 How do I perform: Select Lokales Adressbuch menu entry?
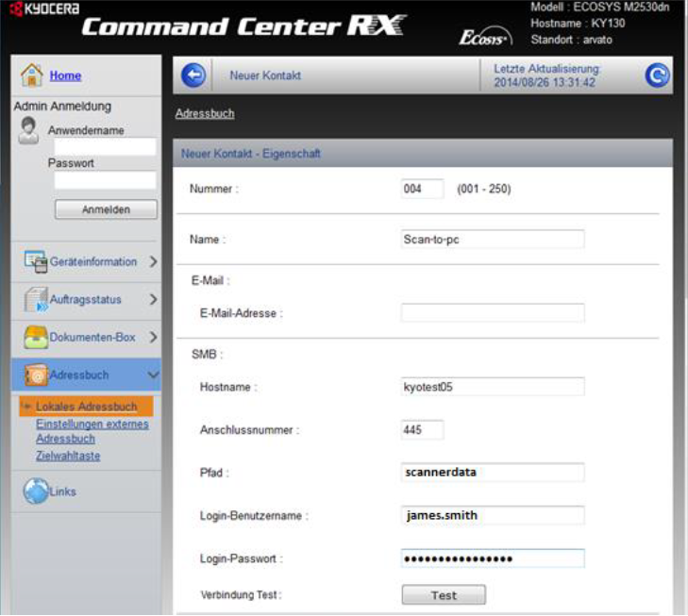pos(87,407)
